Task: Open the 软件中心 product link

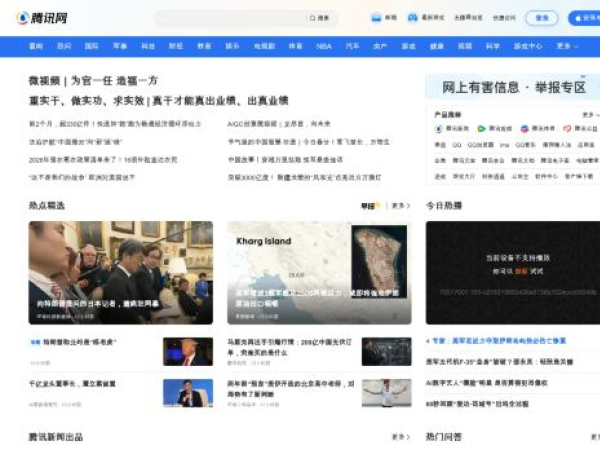Action: click(x=546, y=176)
